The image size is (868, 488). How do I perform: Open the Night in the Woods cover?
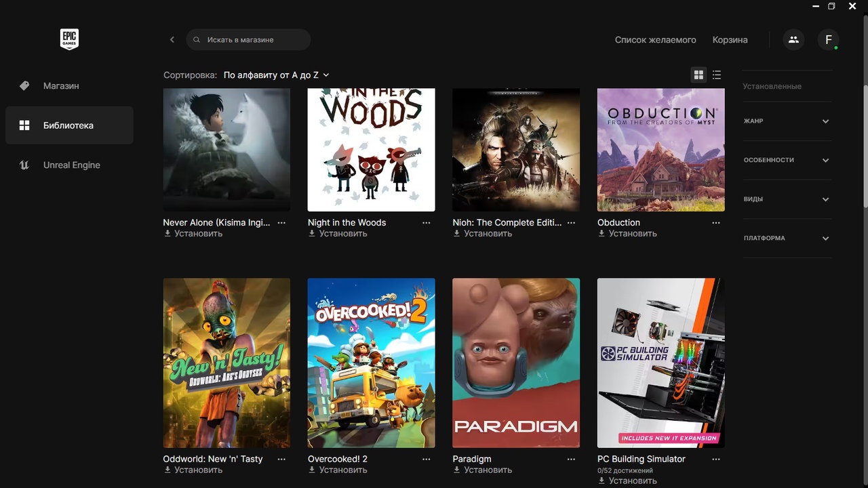[x=371, y=150]
